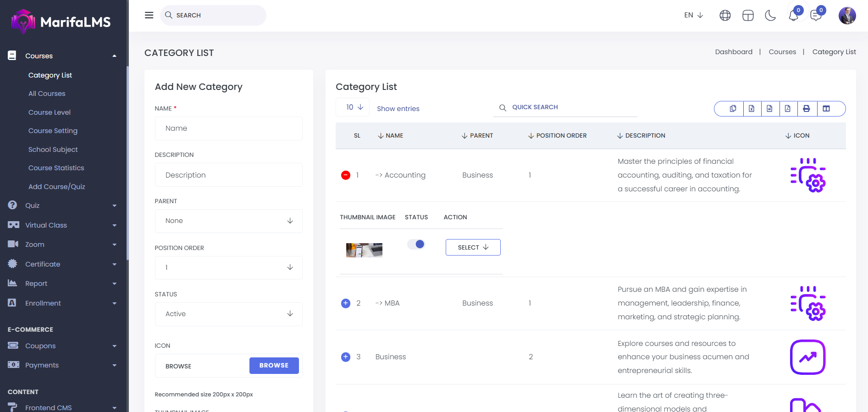
Task: Switch to dark mode with moon icon
Action: [x=770, y=16]
